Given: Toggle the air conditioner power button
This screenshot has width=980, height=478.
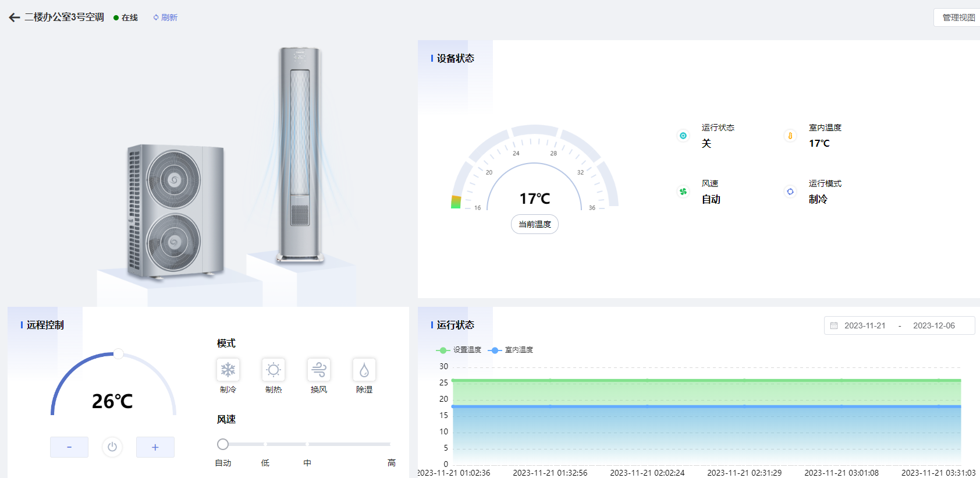Looking at the screenshot, I should pyautogui.click(x=112, y=447).
